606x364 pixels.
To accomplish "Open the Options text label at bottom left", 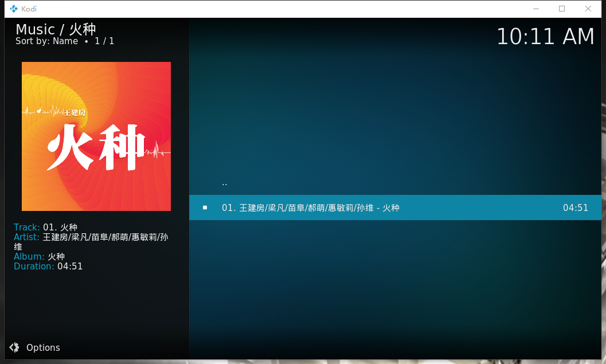I will [43, 347].
